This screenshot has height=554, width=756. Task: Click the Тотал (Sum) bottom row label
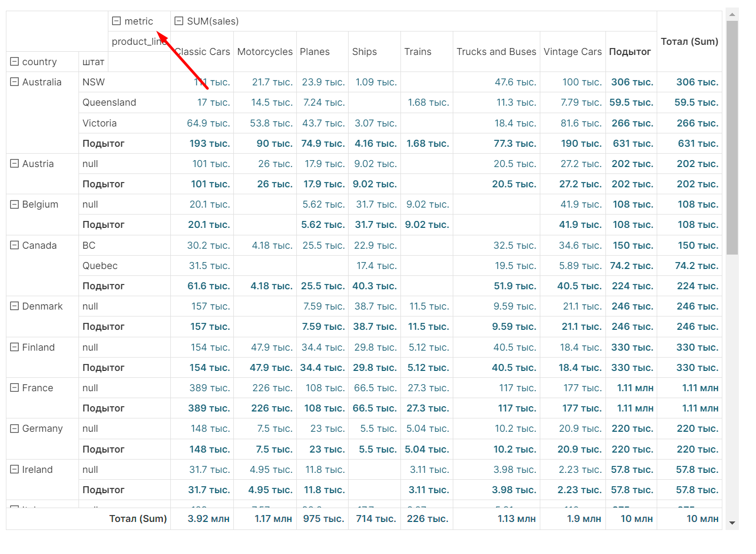(x=138, y=519)
